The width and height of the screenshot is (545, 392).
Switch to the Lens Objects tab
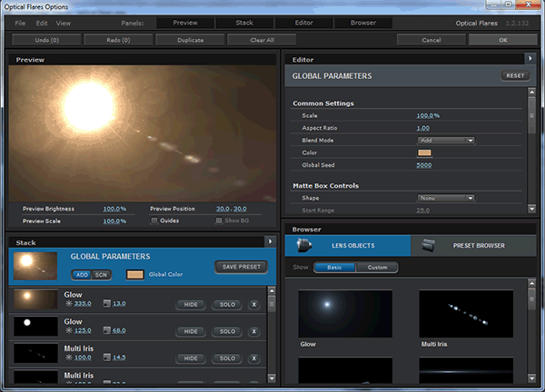(348, 246)
